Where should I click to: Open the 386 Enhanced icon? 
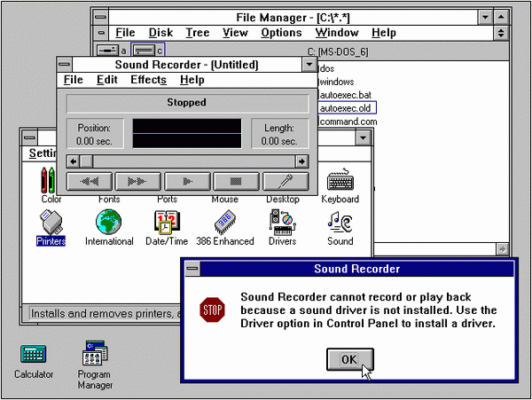click(225, 223)
